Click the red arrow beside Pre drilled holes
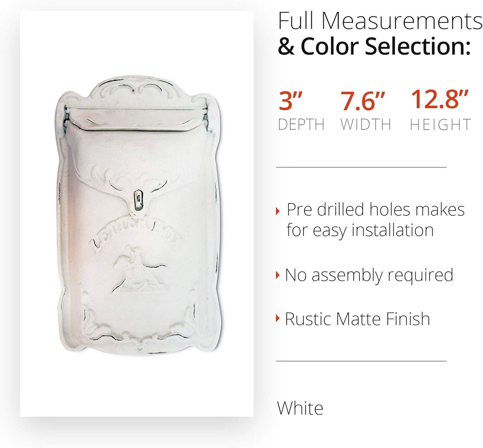 coord(278,211)
